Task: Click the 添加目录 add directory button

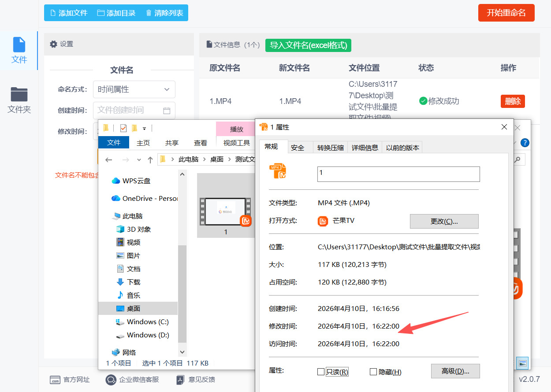Action: (x=116, y=13)
